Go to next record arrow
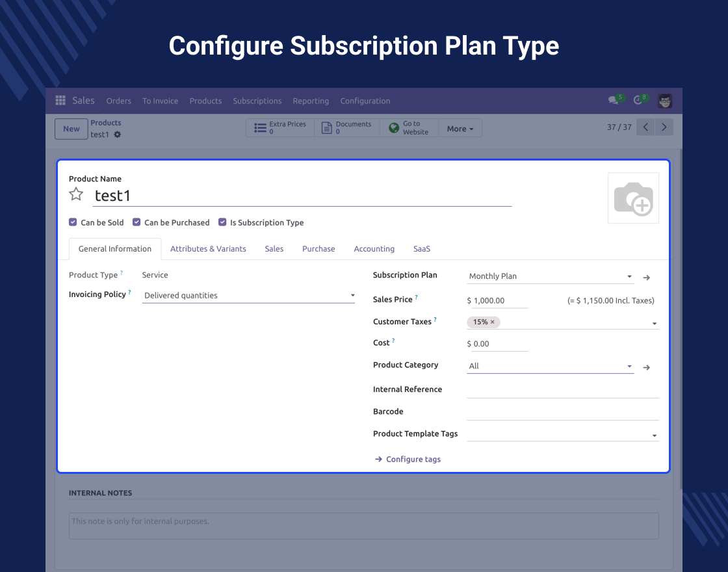The image size is (728, 572). (664, 127)
